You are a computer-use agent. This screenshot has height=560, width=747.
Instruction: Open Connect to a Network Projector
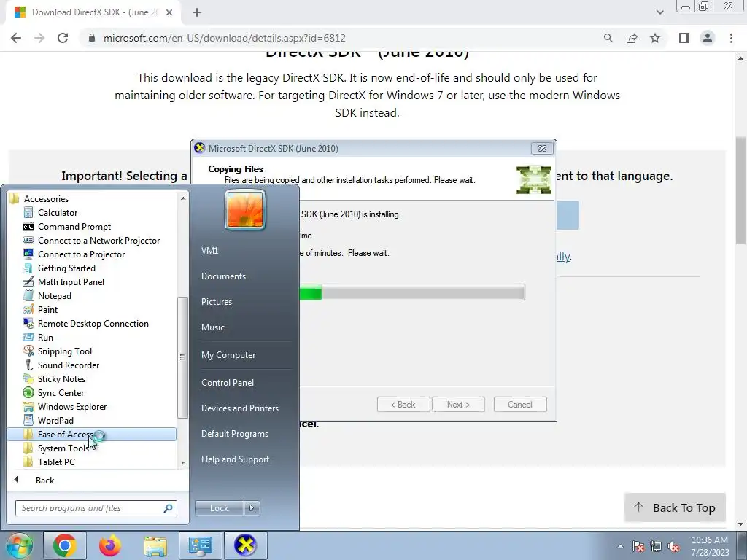98,241
